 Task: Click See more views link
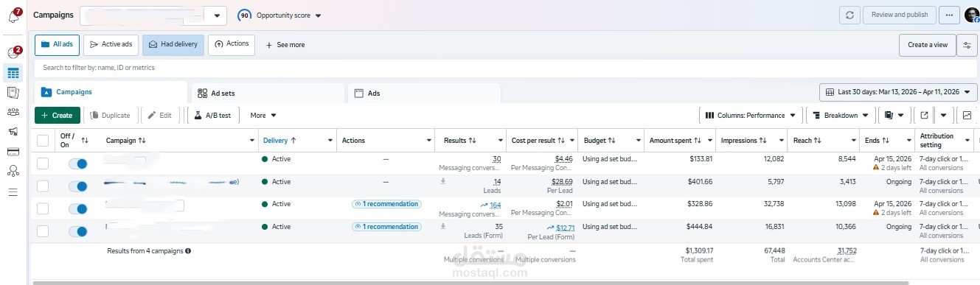(285, 45)
